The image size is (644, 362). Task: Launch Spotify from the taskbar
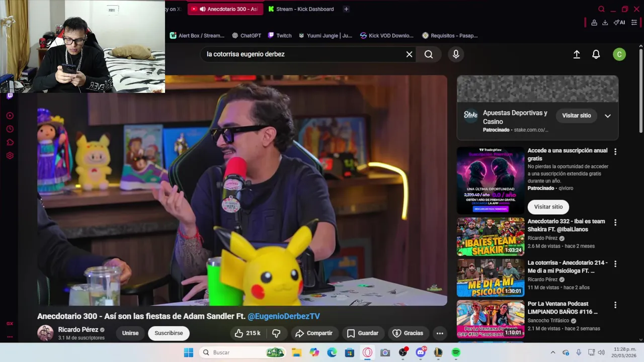(456, 352)
